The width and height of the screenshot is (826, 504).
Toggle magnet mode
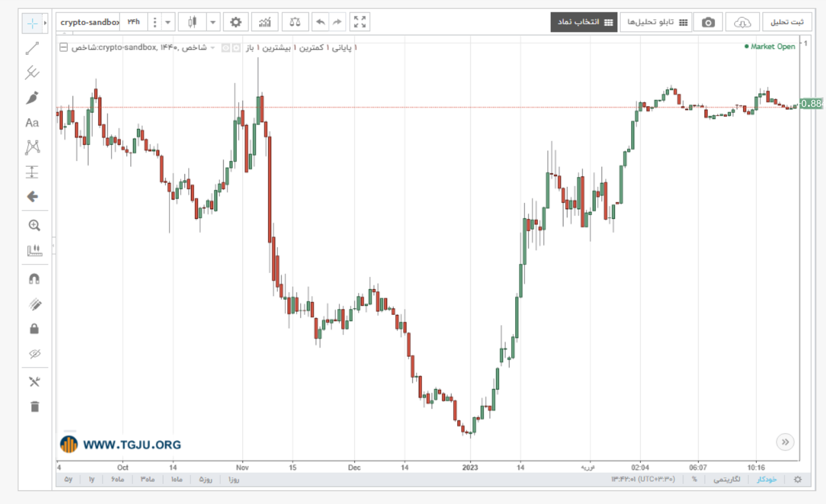[x=34, y=279]
